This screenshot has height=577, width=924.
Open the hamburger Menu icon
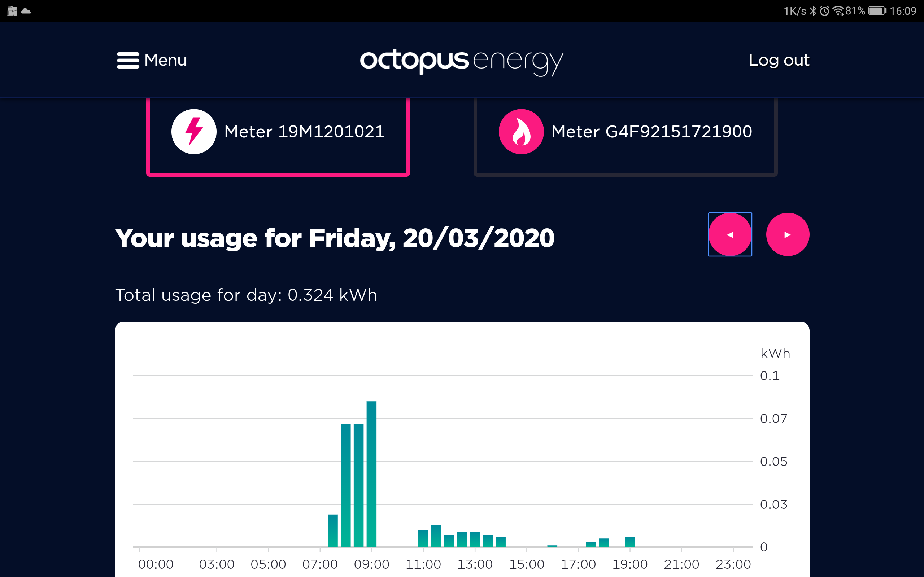[128, 60]
